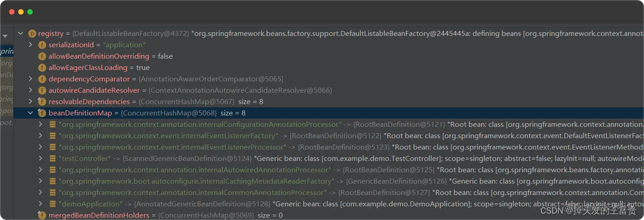
Task: Click the ConcurrentHashMap@5067 value
Action: pyautogui.click(x=187, y=102)
